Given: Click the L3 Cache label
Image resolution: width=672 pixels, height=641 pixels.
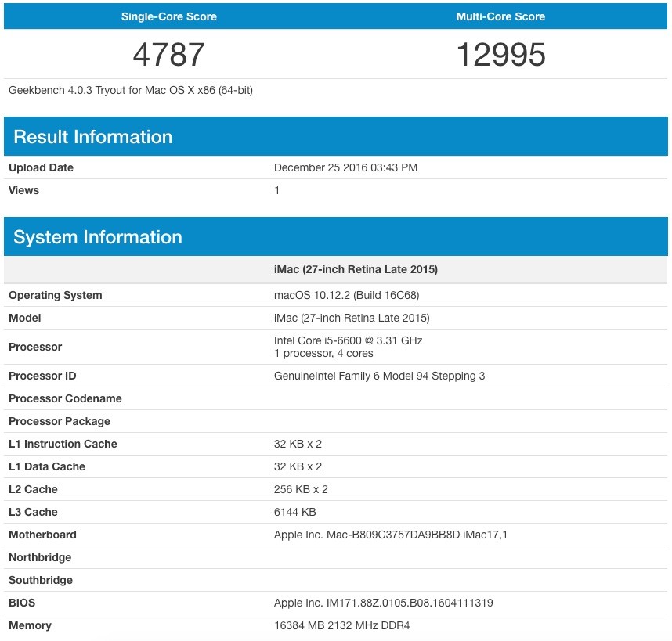Looking at the screenshot, I should tap(33, 512).
